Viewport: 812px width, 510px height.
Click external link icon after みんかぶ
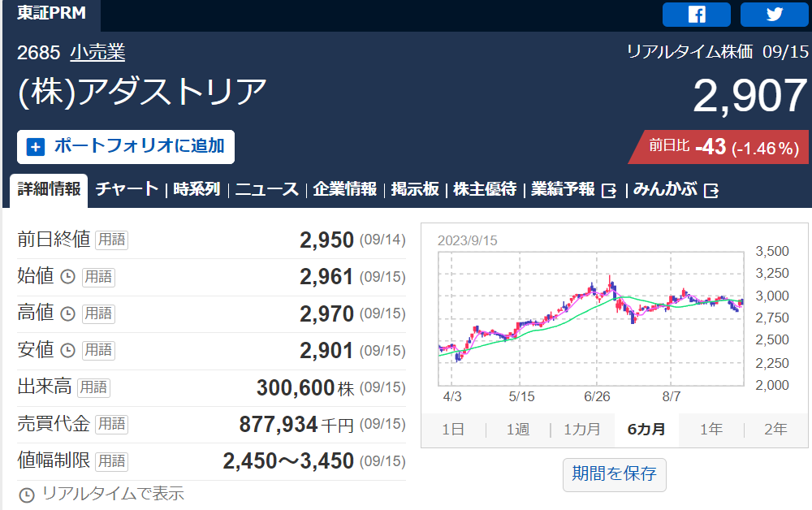pos(711,191)
